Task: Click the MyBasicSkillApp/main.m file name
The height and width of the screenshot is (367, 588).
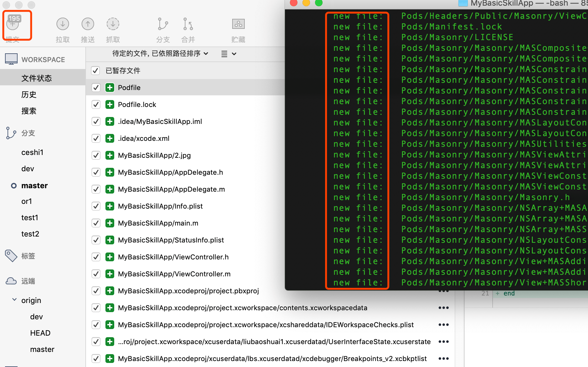Action: point(158,223)
